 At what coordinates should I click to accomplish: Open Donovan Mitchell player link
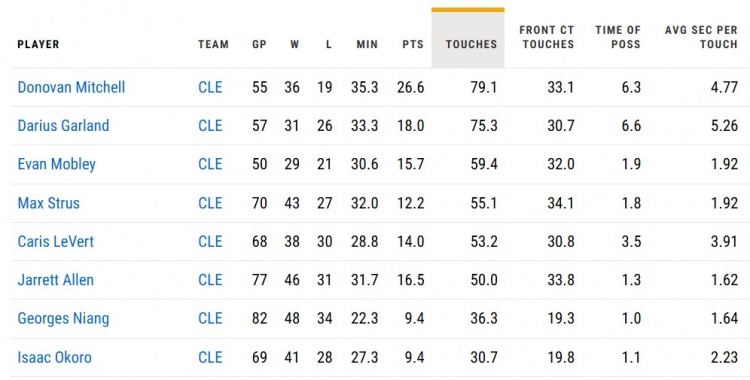pos(71,87)
